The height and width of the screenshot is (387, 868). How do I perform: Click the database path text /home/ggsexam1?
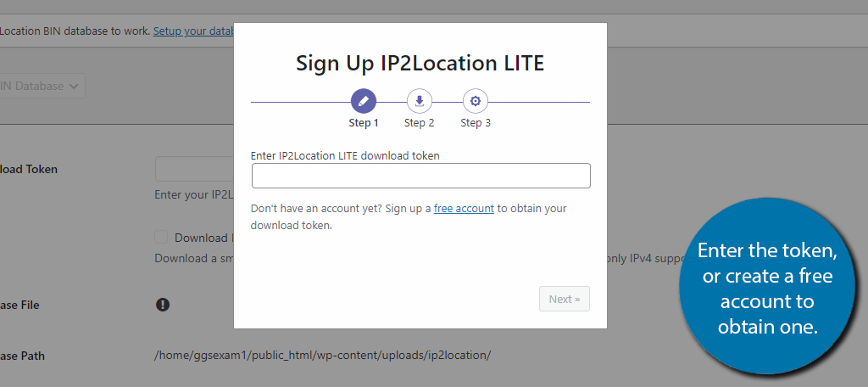322,356
